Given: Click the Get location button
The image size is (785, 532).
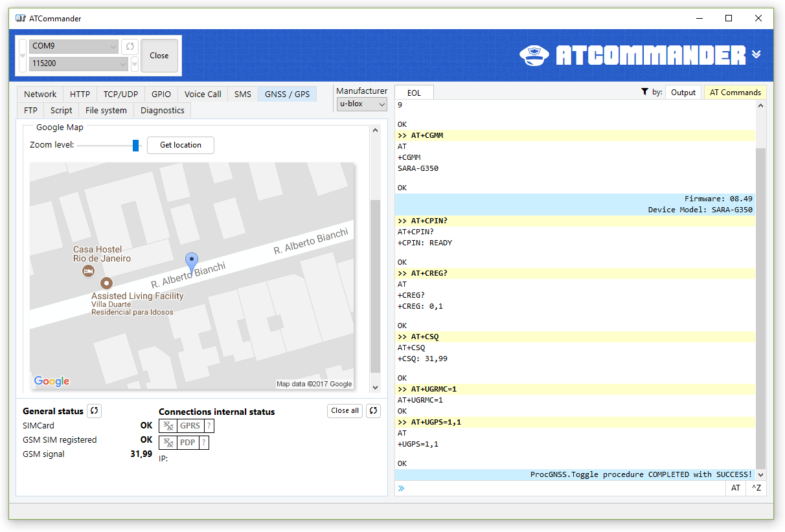Looking at the screenshot, I should (x=181, y=145).
